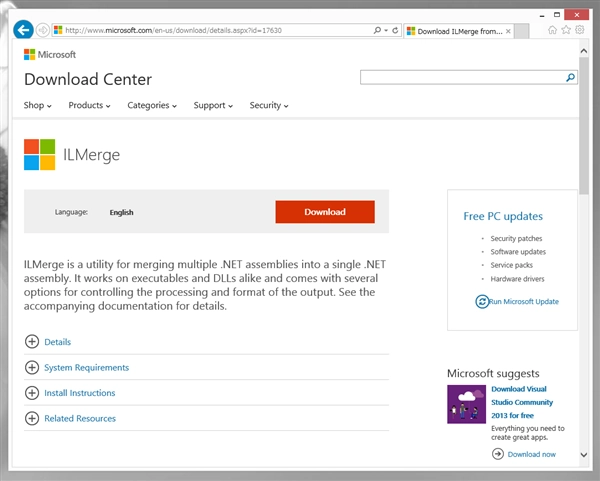Click the browser Forward arrow button
This screenshot has width=600, height=481.
tap(42, 30)
